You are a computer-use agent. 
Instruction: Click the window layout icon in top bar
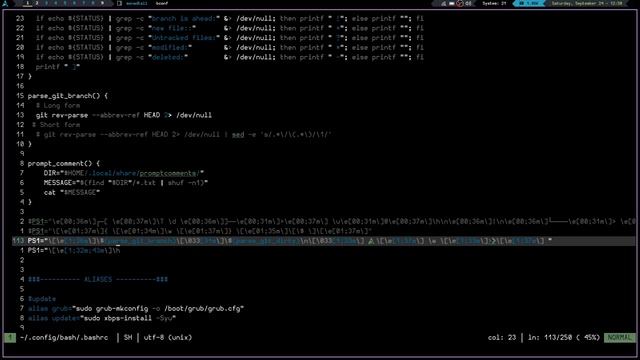120,3
